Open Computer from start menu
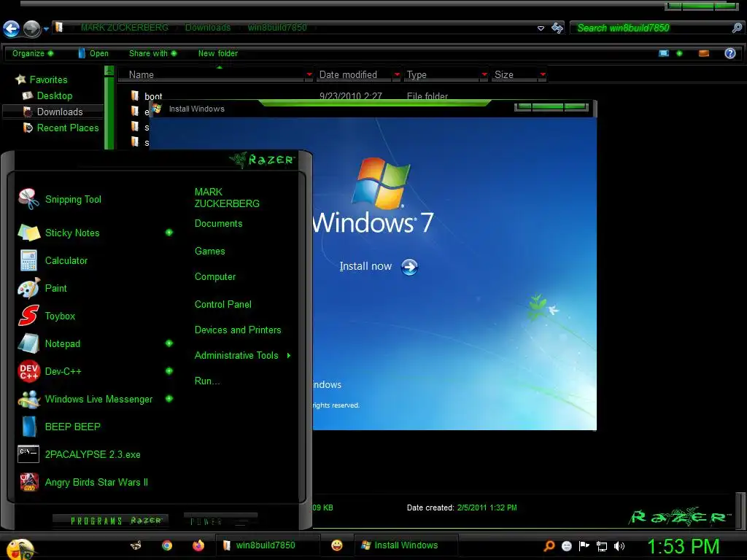 tap(215, 276)
